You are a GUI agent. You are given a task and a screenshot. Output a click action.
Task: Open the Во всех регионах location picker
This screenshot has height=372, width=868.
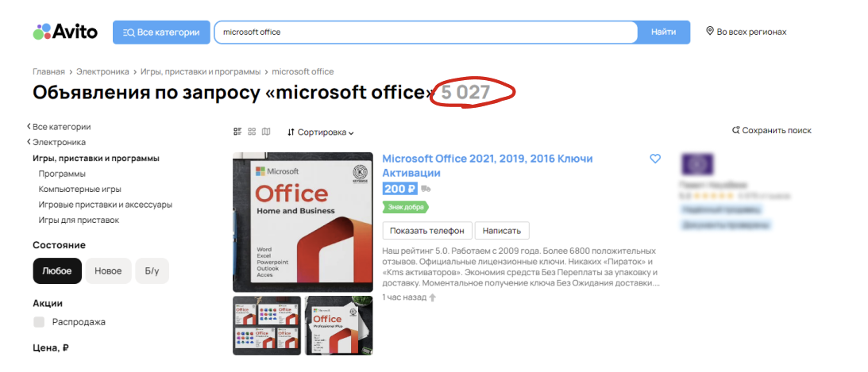746,32
